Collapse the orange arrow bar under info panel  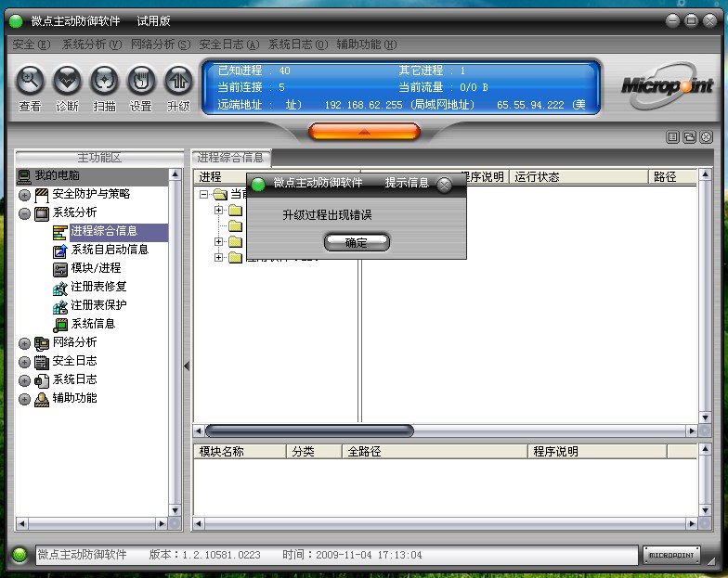pos(364,132)
